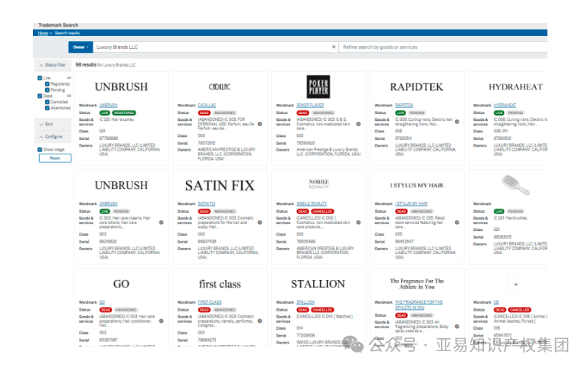The height and width of the screenshot is (368, 588).
Task: Open UNBRUSH link on registered hair brushes card
Action: click(x=109, y=106)
